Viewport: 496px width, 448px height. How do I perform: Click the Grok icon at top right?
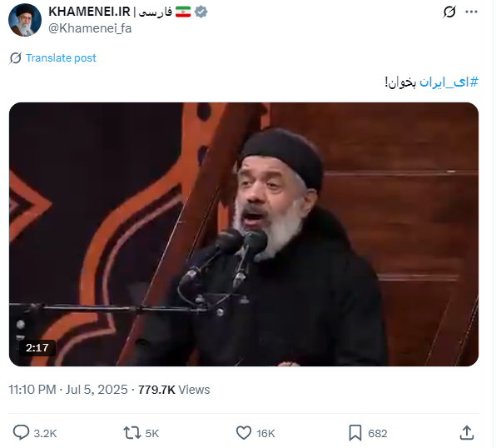pos(449,12)
